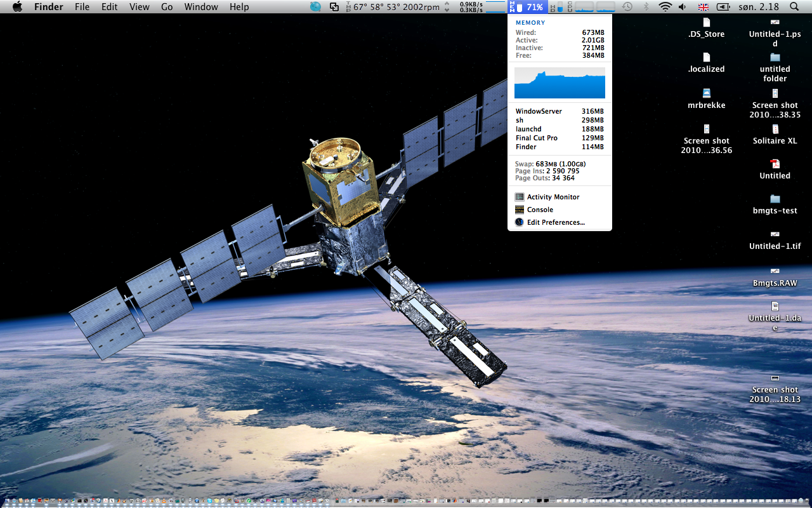Click the Swap 683MB value line
The height and width of the screenshot is (508, 812).
coord(551,164)
